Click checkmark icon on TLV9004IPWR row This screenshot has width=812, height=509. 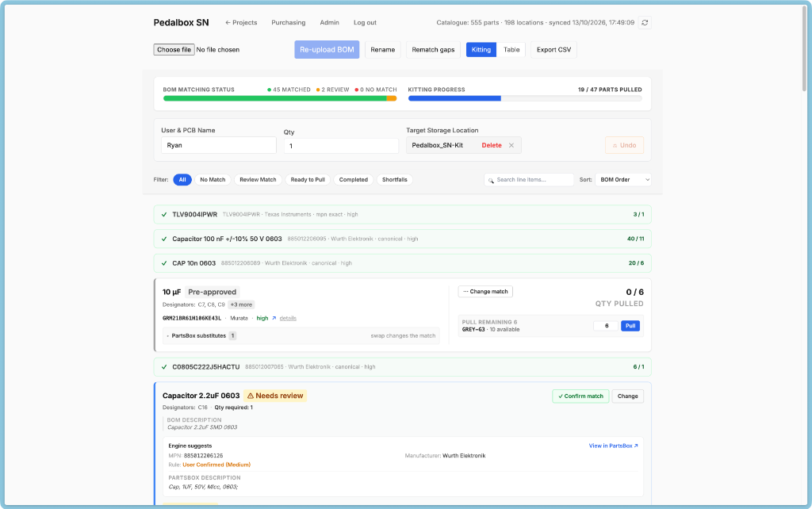[x=164, y=214]
